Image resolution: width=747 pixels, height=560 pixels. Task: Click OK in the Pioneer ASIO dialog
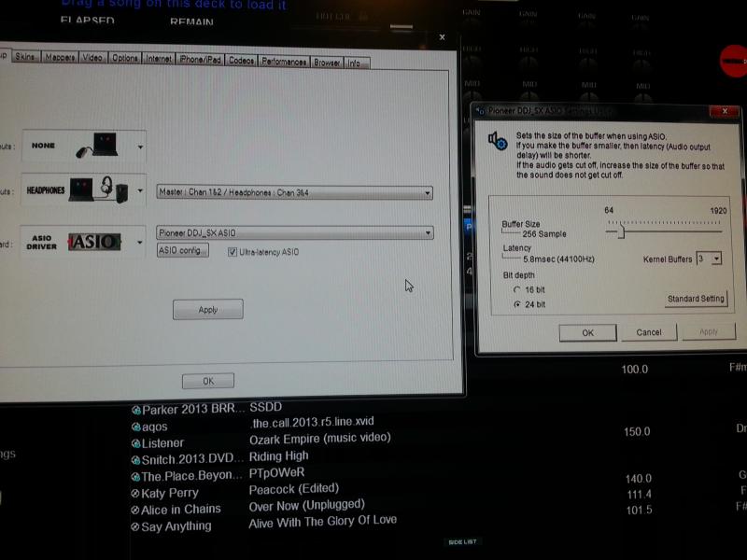coord(588,333)
